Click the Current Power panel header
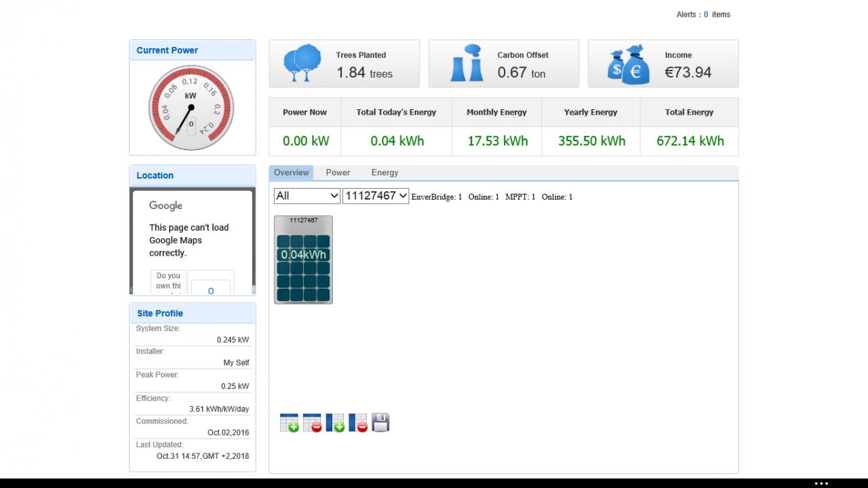Screen dimensions: 868x488 click(193, 50)
